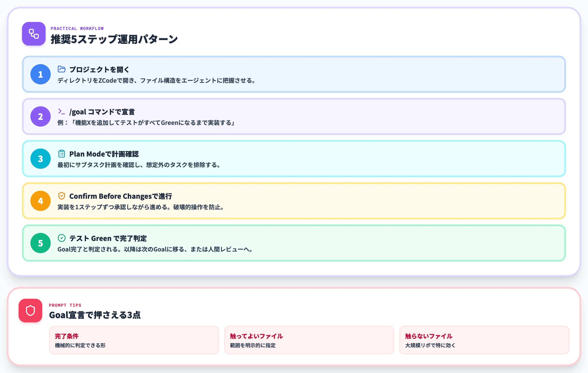Click the 完了条件 tip card

pyautogui.click(x=134, y=340)
